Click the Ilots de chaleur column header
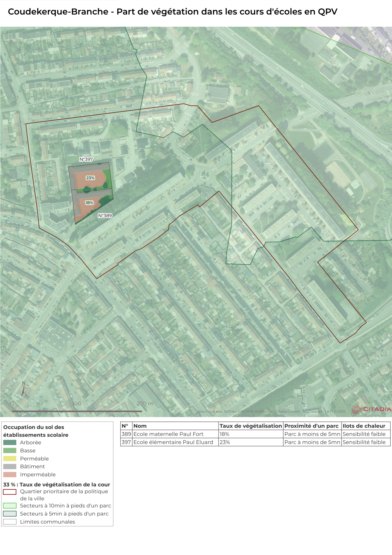This screenshot has width=392, height=555. [x=363, y=426]
